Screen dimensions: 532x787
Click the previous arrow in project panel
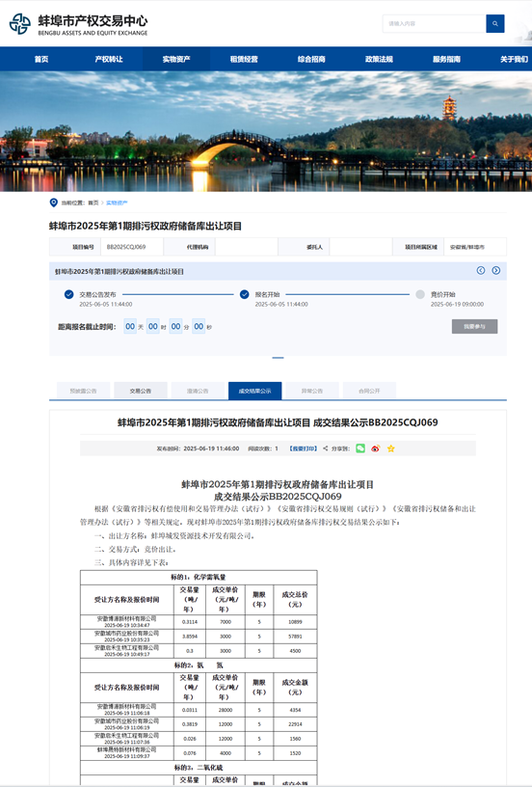point(480,270)
